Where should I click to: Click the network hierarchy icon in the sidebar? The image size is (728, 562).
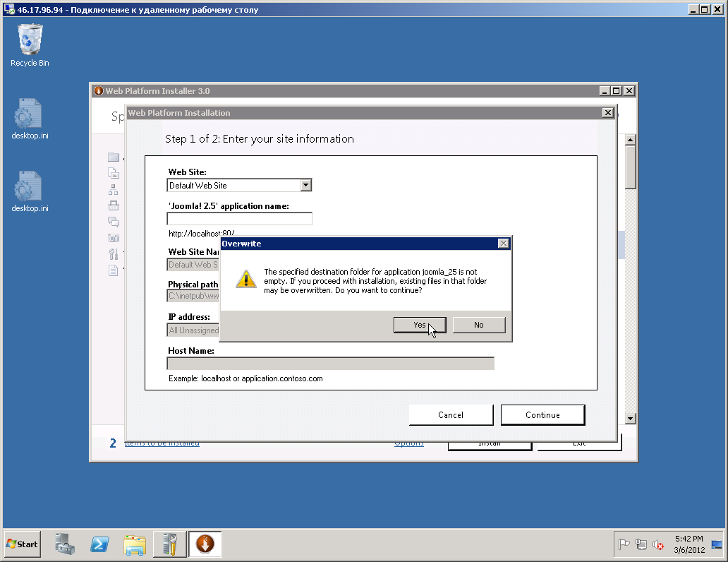(x=114, y=189)
